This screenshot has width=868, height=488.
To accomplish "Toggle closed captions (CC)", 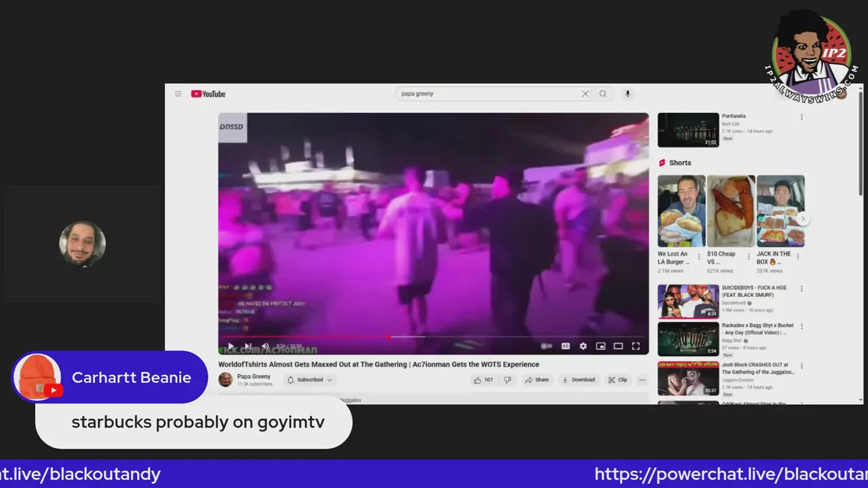I will coord(566,346).
